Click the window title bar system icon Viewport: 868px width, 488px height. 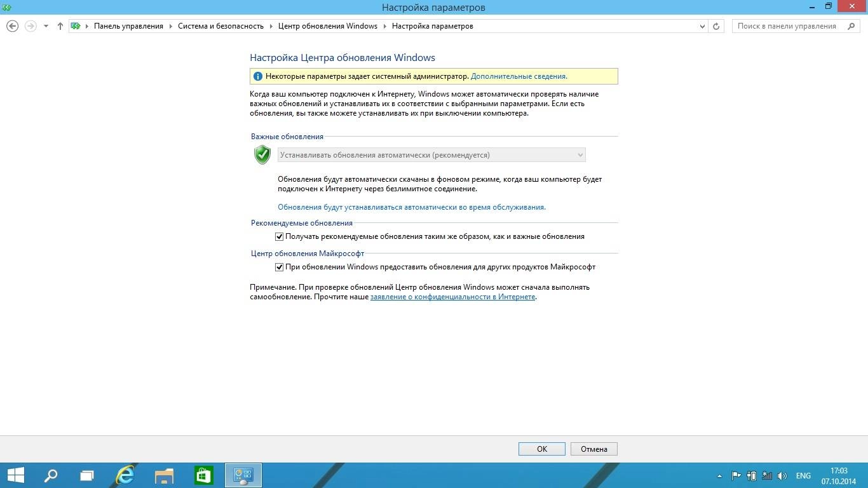pos(6,7)
